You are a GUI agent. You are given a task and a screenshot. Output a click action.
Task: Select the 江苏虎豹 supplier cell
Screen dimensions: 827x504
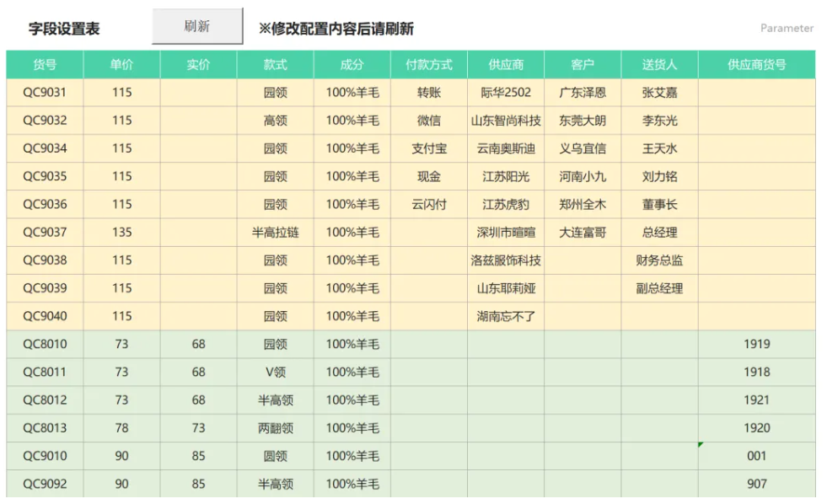click(x=506, y=205)
